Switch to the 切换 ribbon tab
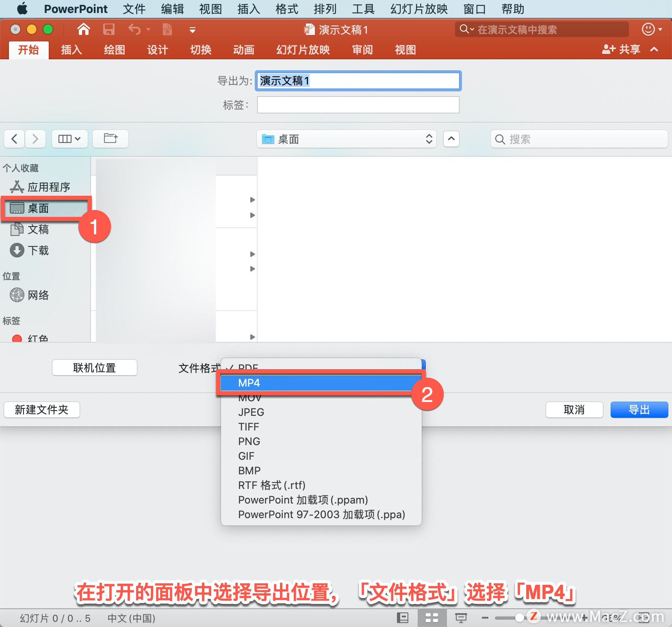The image size is (672, 627). point(201,50)
